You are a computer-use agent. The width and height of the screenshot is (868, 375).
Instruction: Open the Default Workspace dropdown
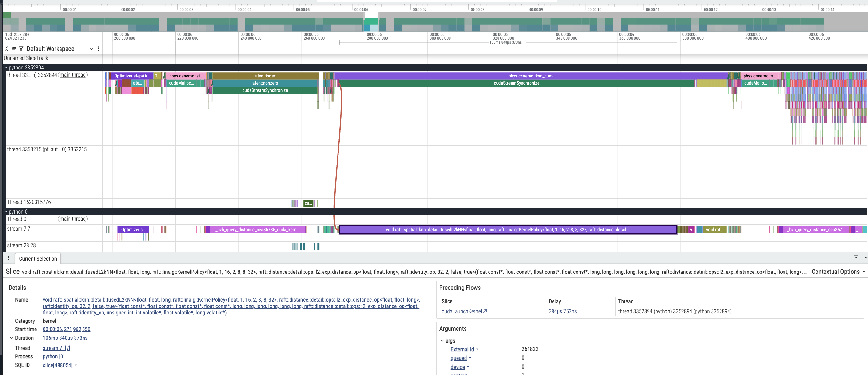59,49
